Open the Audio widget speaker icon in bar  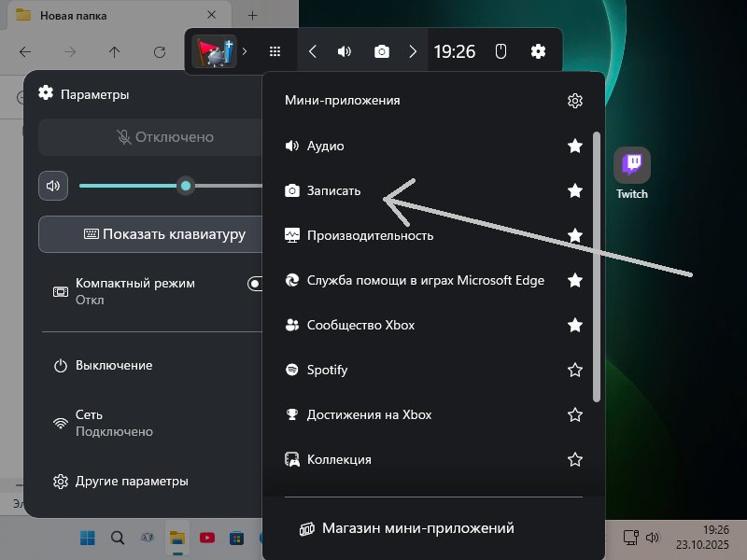(x=345, y=51)
